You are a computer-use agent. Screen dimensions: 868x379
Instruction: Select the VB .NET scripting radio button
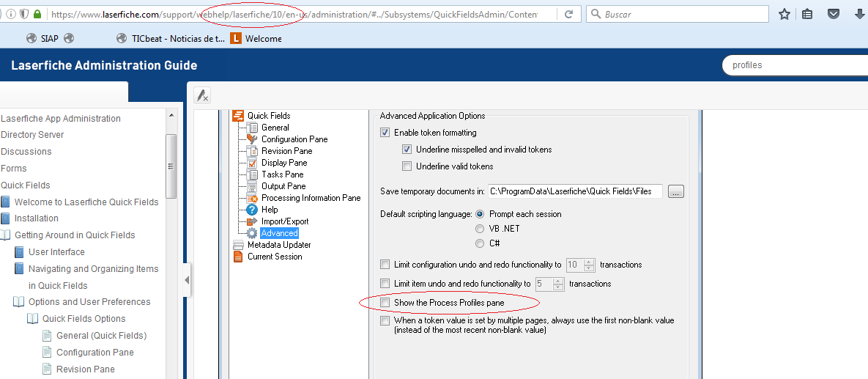tap(480, 229)
